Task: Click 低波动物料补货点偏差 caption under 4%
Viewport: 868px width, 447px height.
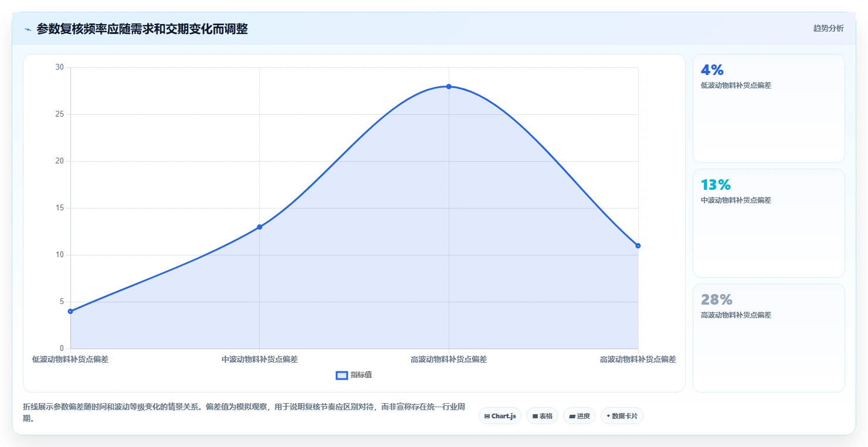Action: (x=736, y=85)
